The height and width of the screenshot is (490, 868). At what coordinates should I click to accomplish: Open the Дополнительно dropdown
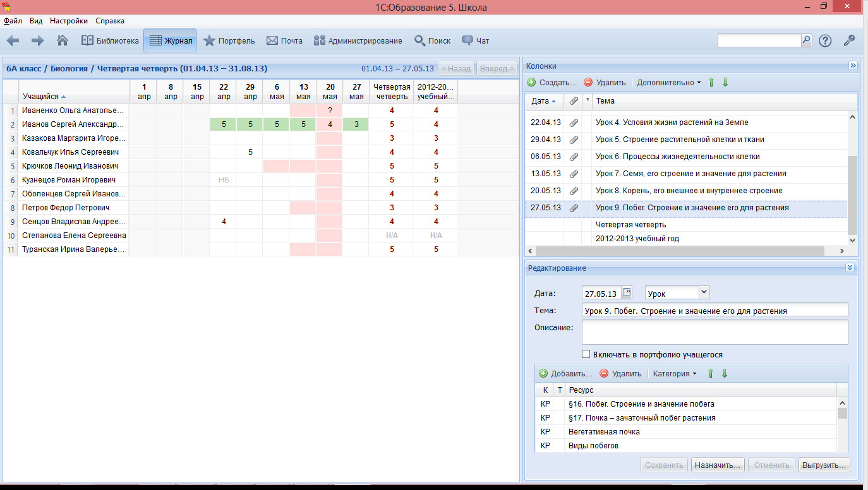click(668, 83)
